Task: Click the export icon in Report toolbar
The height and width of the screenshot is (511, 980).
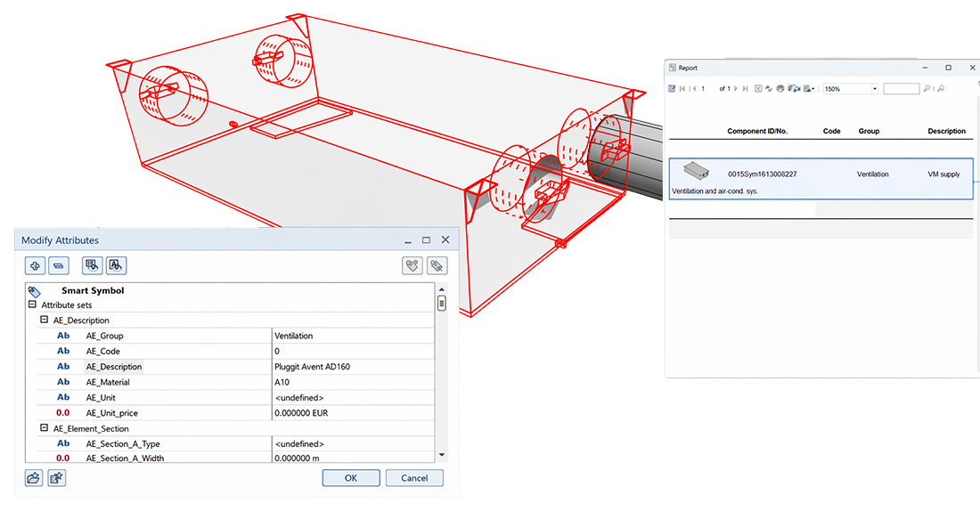Action: click(x=809, y=89)
